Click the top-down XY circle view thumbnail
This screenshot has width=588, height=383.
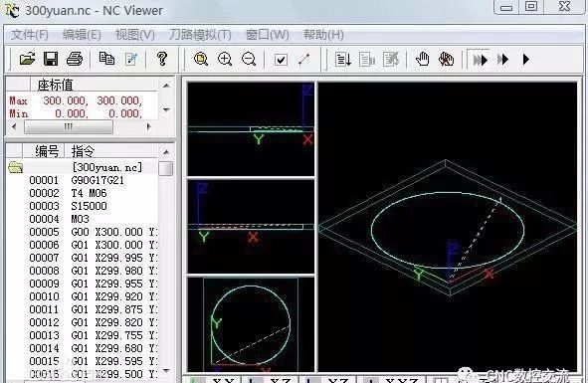pyautogui.click(x=251, y=325)
